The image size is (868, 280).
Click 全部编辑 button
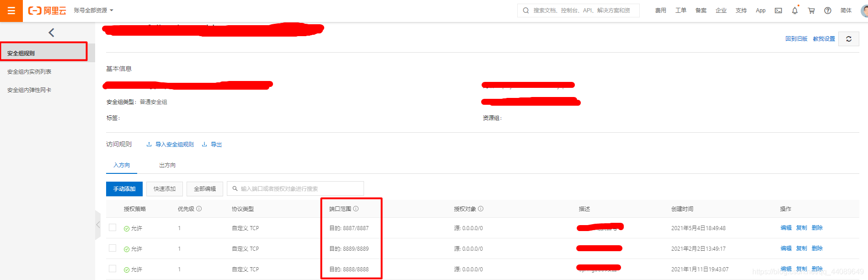pos(205,189)
